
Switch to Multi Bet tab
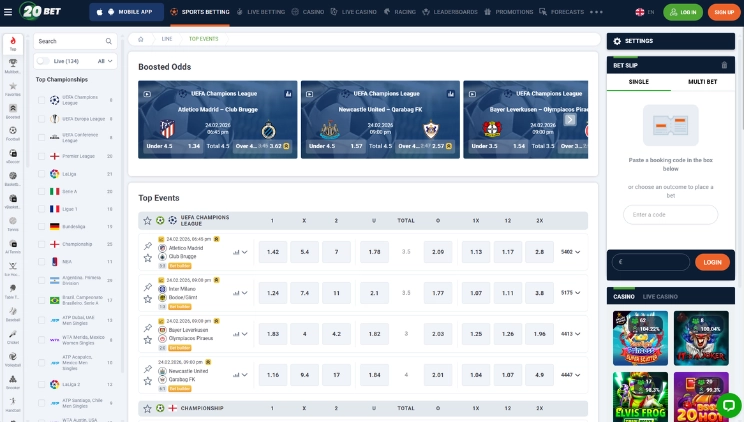(702, 82)
